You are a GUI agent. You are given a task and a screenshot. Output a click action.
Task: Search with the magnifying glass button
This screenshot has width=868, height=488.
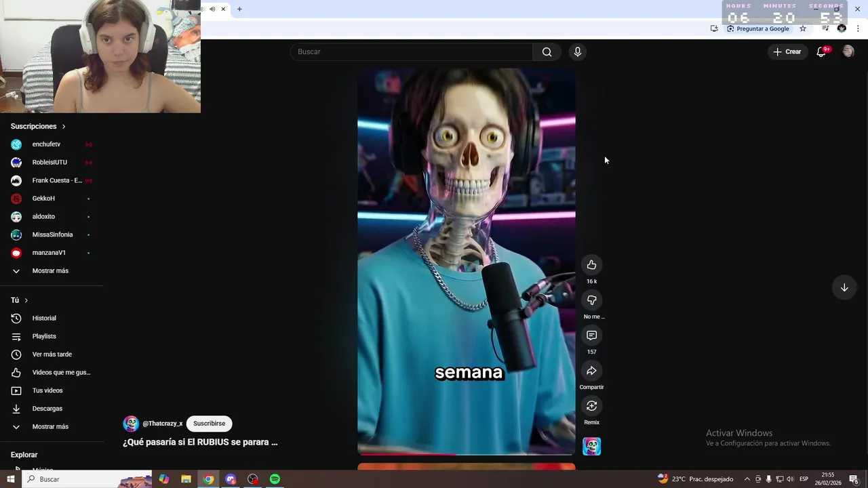coord(547,52)
